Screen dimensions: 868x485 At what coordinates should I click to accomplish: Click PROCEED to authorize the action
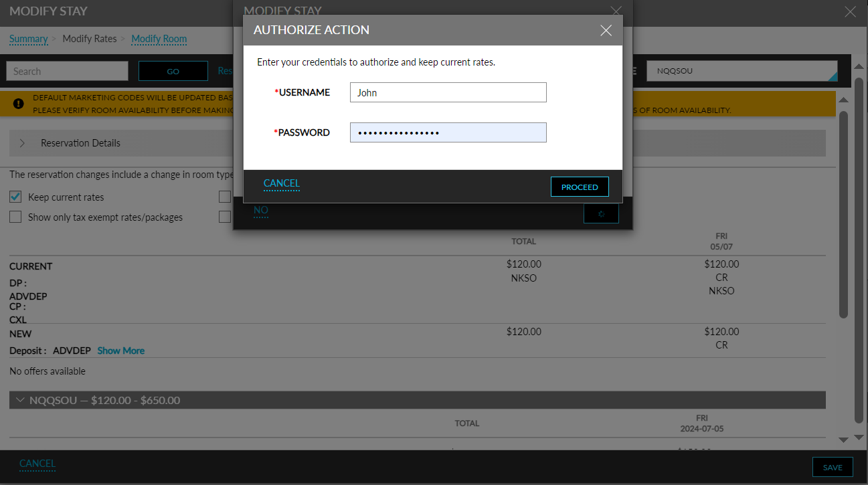pyautogui.click(x=580, y=187)
